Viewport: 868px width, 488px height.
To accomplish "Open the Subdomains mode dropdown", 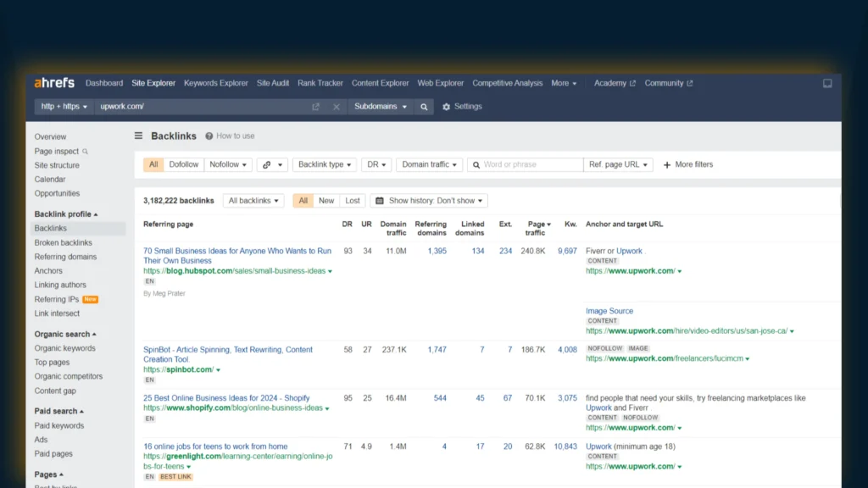I will click(381, 107).
